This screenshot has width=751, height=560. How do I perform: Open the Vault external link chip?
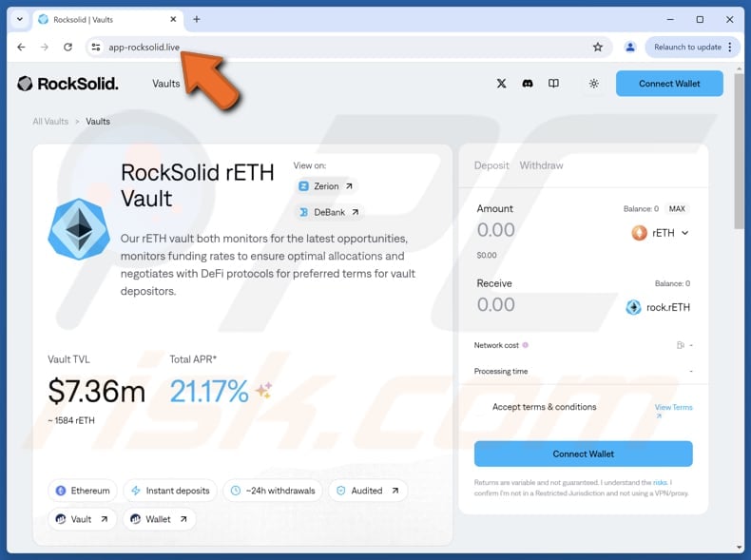pyautogui.click(x=82, y=519)
